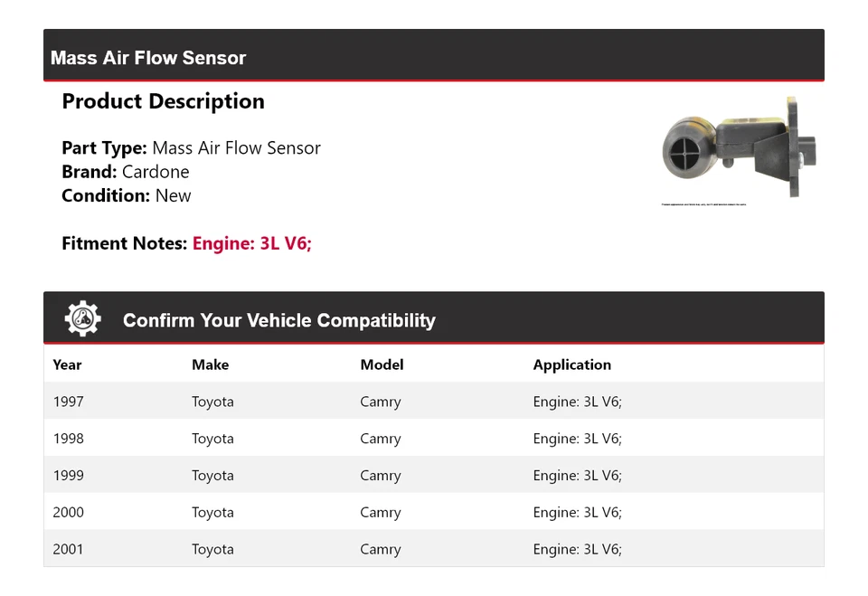Click the gear compatibility icon
Screen dimensions: 868x596
82,319
